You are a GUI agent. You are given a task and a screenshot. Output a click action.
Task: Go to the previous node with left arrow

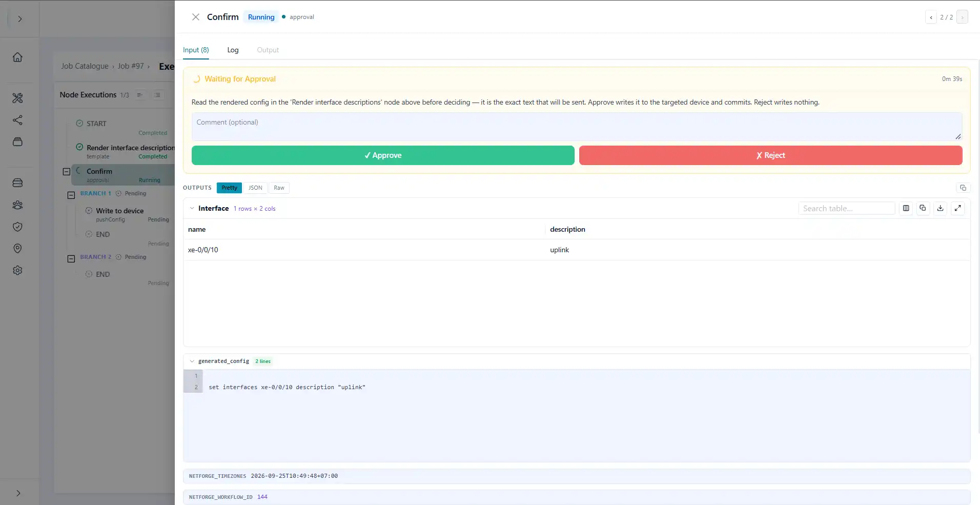click(x=931, y=17)
